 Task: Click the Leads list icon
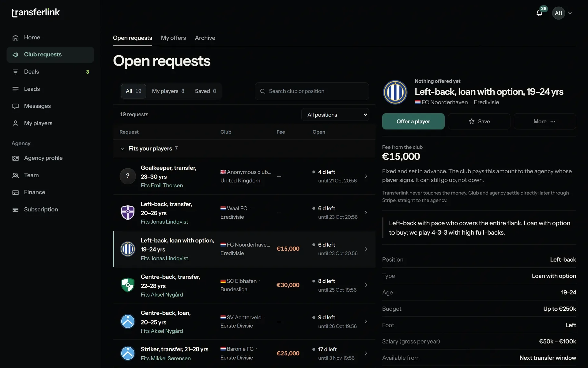(15, 89)
